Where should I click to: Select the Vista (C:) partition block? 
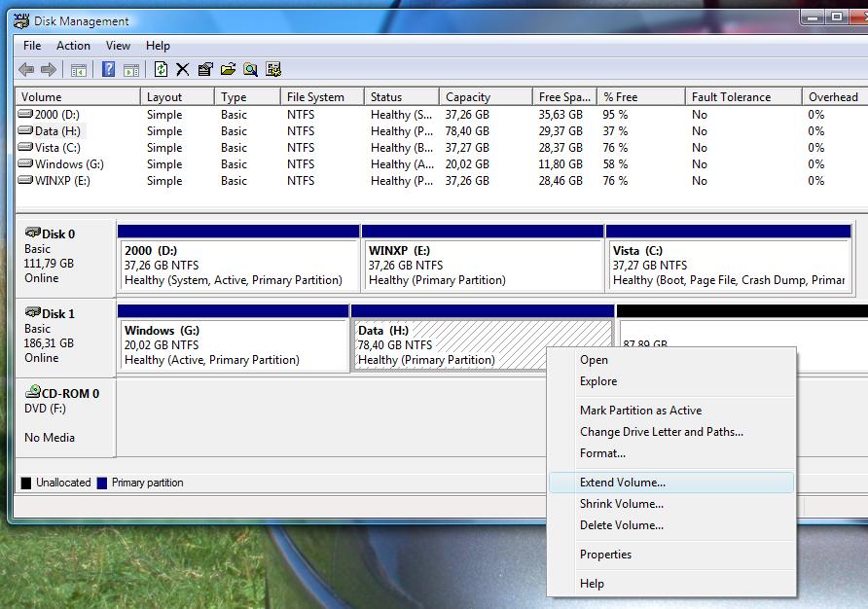click(x=729, y=258)
